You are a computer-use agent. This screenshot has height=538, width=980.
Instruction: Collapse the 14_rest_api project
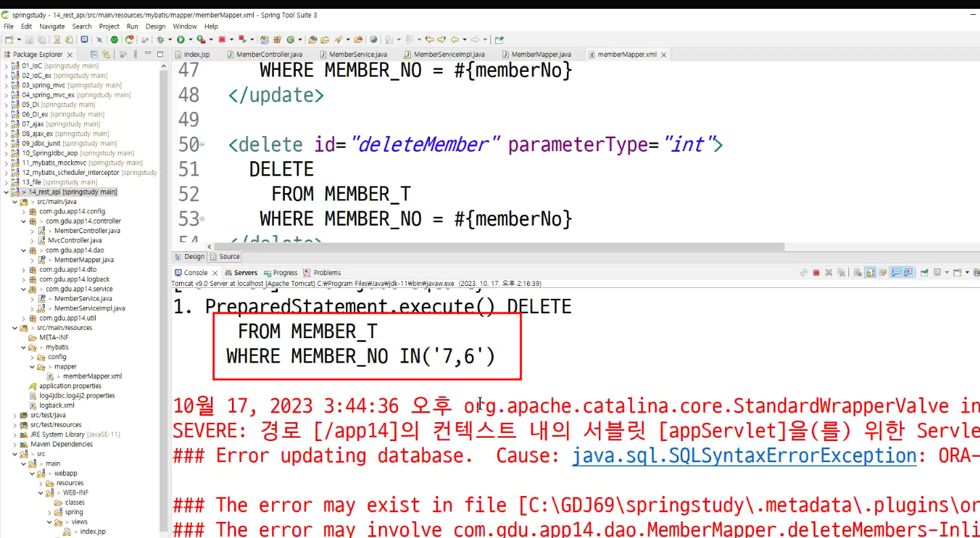pos(7,192)
